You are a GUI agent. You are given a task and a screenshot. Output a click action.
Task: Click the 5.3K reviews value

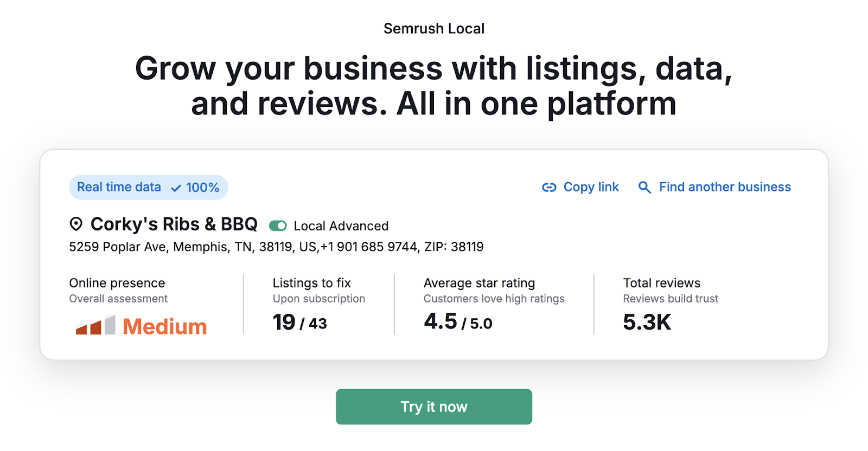(x=647, y=323)
